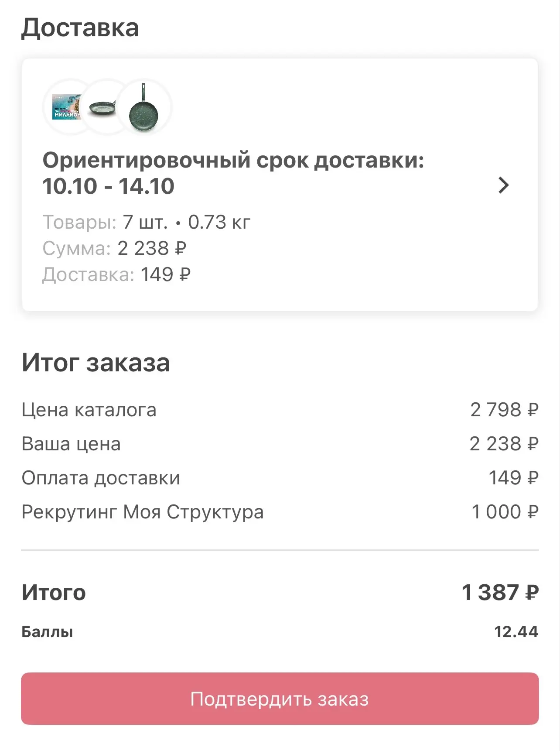Click the catalog price 2 798 ₽ value
Image resolution: width=560 pixels, height=751 pixels.
(504, 410)
